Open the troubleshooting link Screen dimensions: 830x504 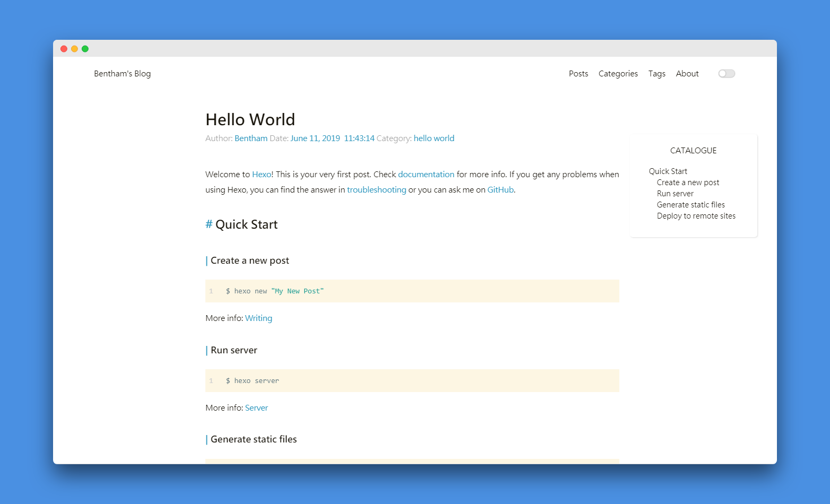point(377,190)
